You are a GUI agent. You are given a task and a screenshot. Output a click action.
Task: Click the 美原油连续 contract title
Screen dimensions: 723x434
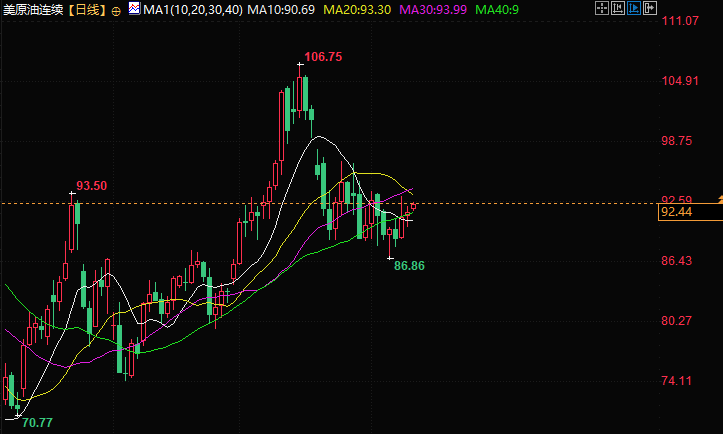[33, 10]
